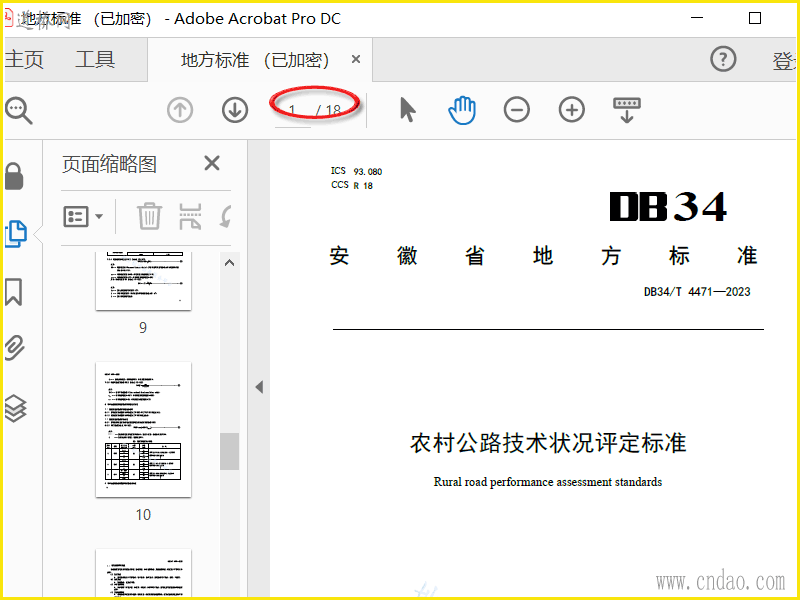Image resolution: width=800 pixels, height=600 pixels.
Task: Click the Acrobat app icon in title bar
Action: pyautogui.click(x=8, y=18)
